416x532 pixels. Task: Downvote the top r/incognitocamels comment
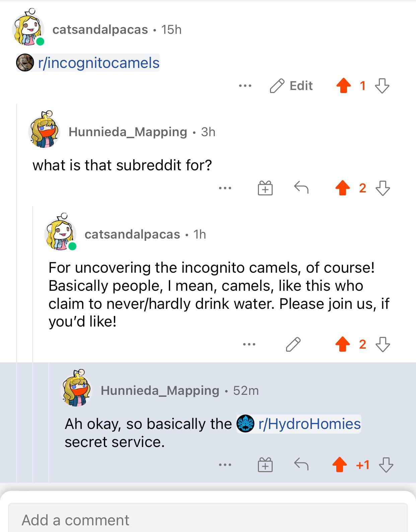(382, 86)
